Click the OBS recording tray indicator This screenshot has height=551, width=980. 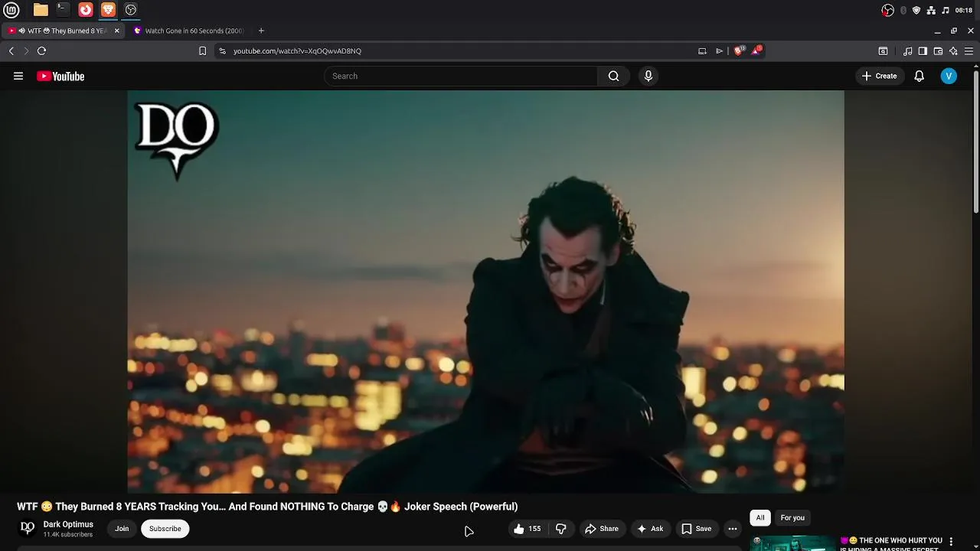[x=887, y=10]
